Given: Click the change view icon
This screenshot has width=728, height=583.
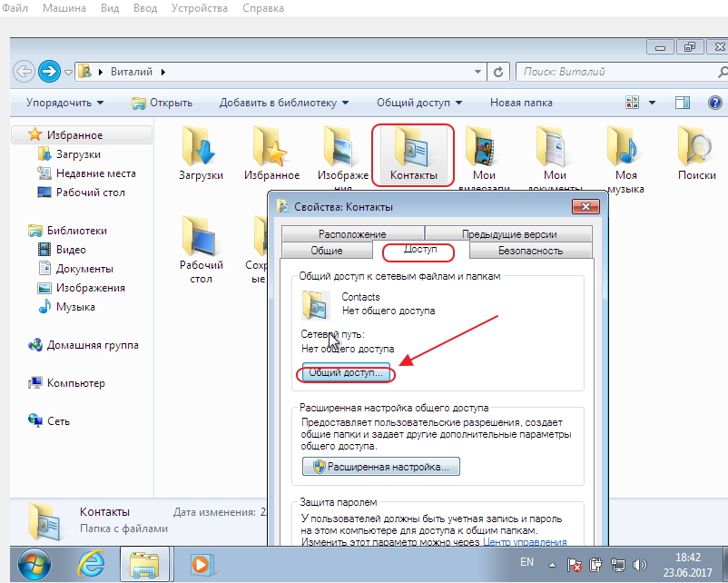Looking at the screenshot, I should point(633,103).
